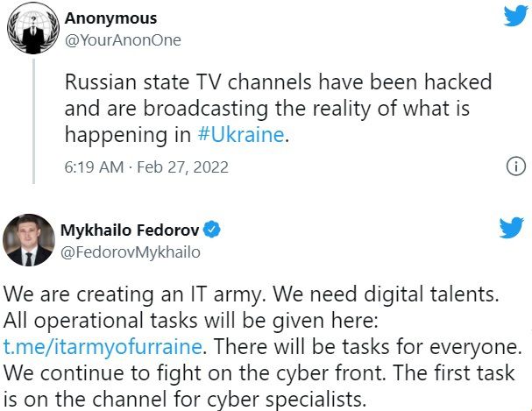Click the blue verified badge next to Mykhailo Fedorov

click(x=212, y=230)
